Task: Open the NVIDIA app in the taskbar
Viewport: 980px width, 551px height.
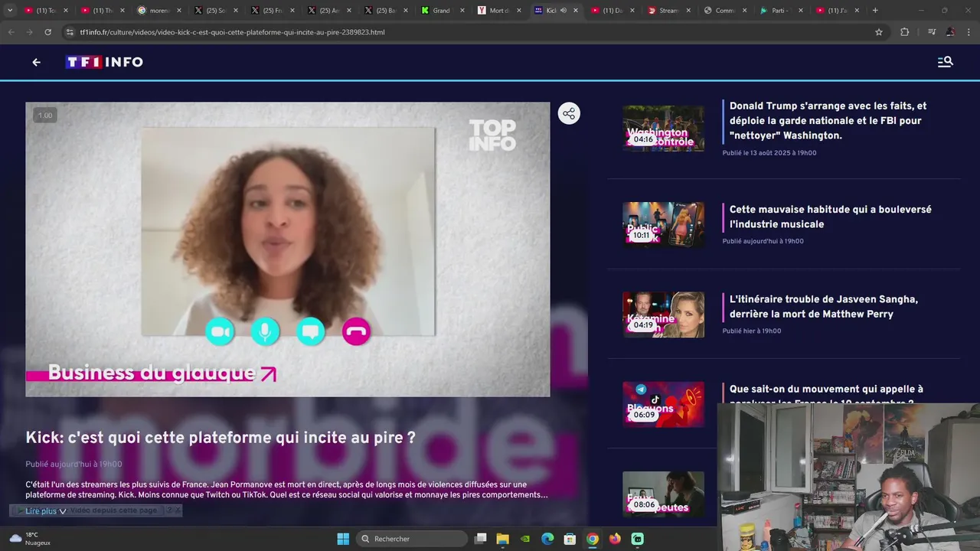Action: [x=525, y=539]
